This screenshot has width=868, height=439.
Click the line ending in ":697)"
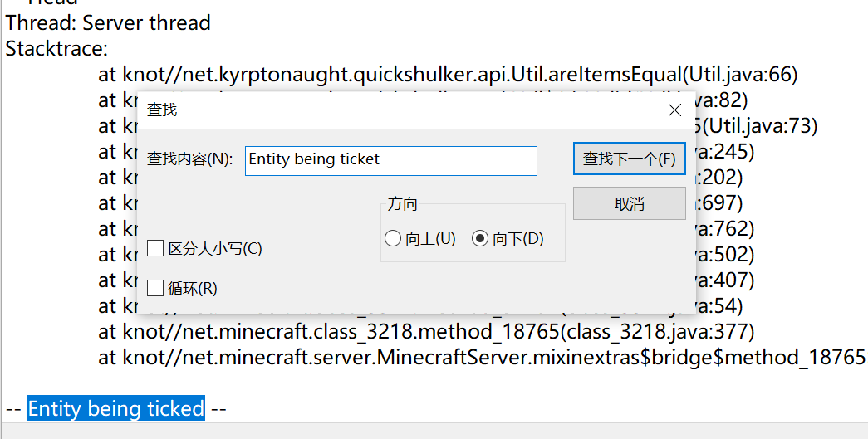pyautogui.click(x=722, y=203)
